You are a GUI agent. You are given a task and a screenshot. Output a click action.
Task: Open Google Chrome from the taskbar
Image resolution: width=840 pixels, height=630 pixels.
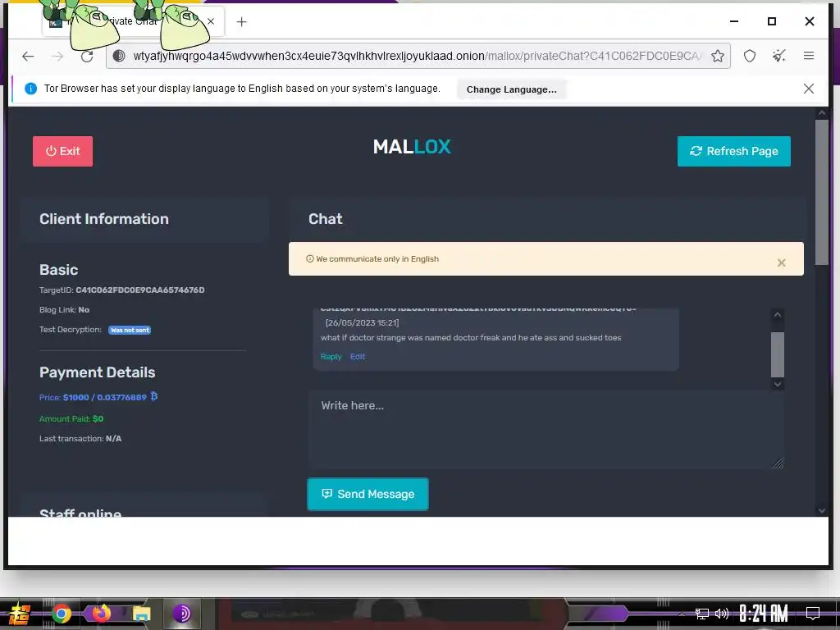coord(62,614)
